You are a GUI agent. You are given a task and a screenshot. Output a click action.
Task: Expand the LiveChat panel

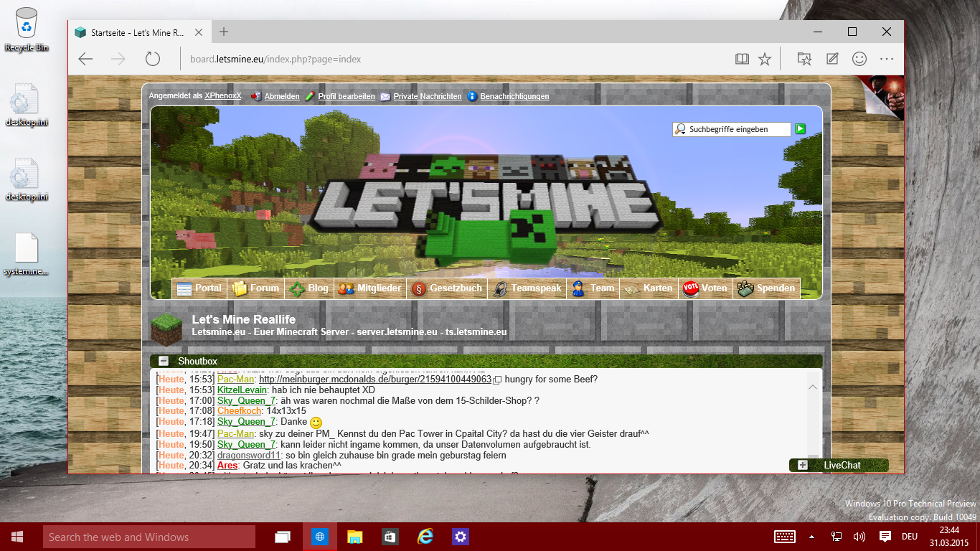[x=802, y=465]
